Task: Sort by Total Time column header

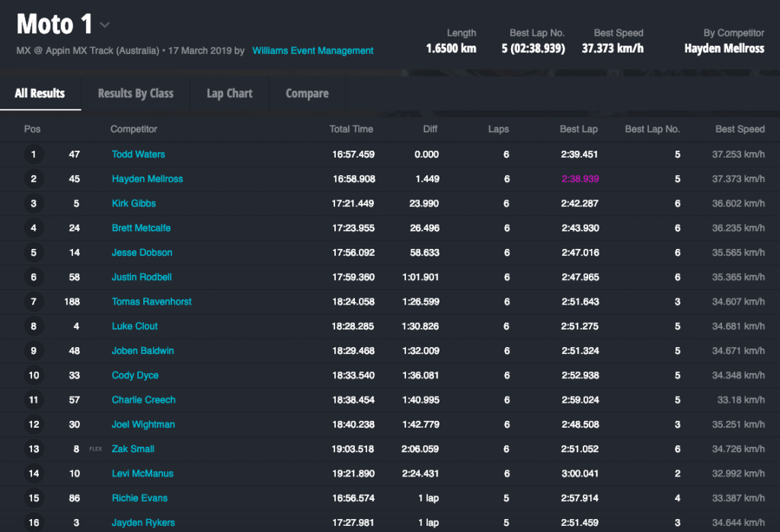Action: (x=351, y=129)
